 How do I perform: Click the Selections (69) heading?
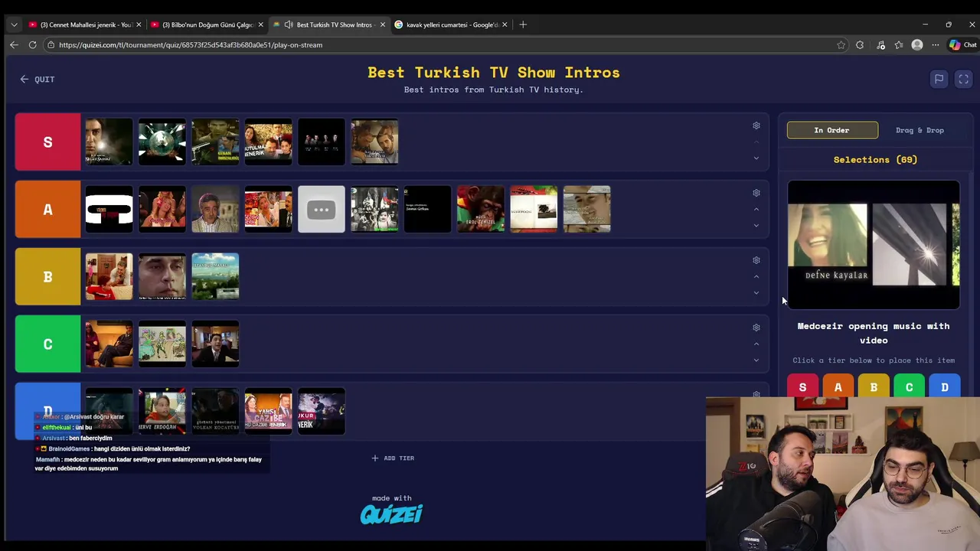(x=875, y=160)
